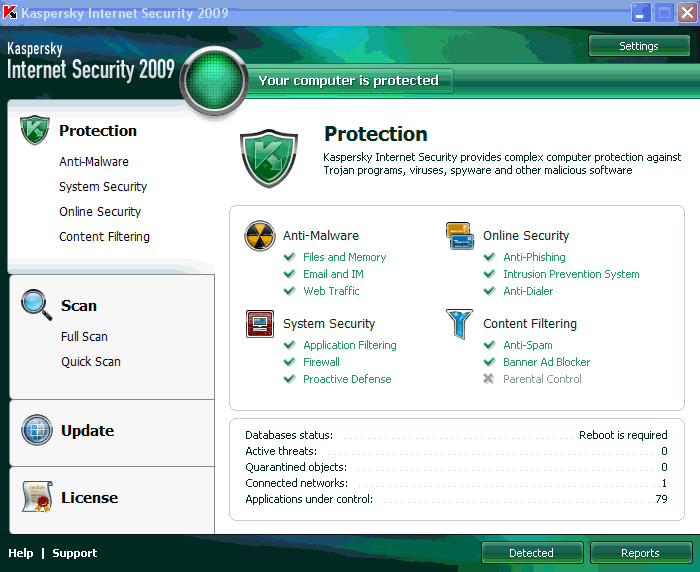Image resolution: width=700 pixels, height=572 pixels.
Task: Open the Intrusion Prevention System link
Action: tap(571, 274)
